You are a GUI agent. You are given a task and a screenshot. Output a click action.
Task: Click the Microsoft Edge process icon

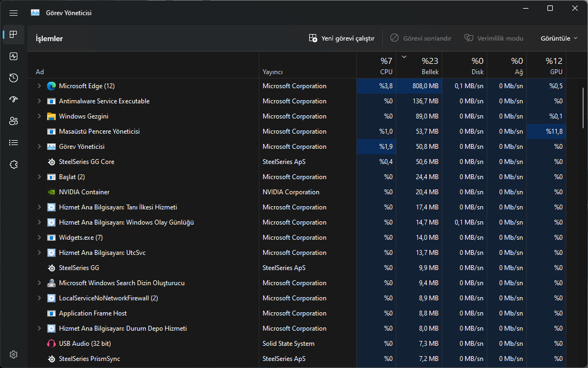pos(51,86)
